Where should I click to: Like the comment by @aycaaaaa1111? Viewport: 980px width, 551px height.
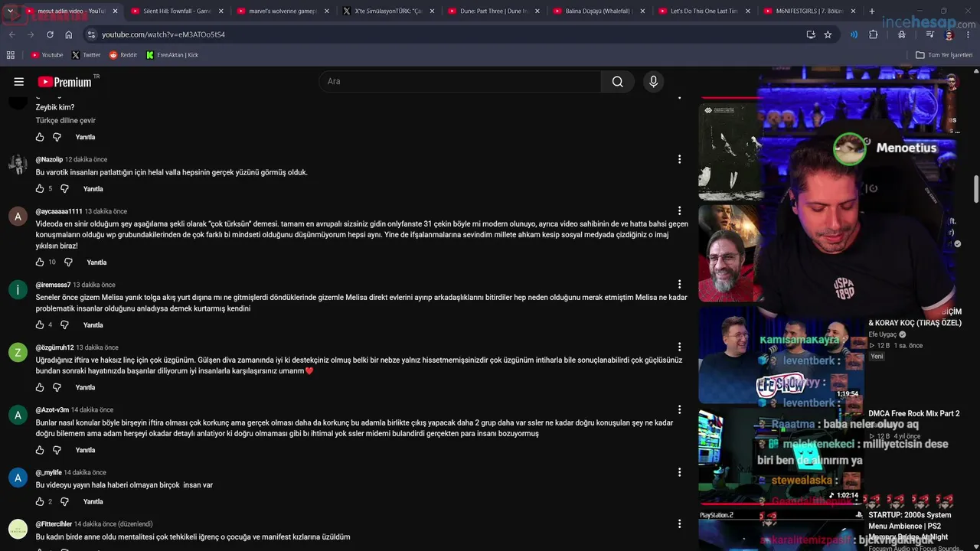[x=40, y=262]
